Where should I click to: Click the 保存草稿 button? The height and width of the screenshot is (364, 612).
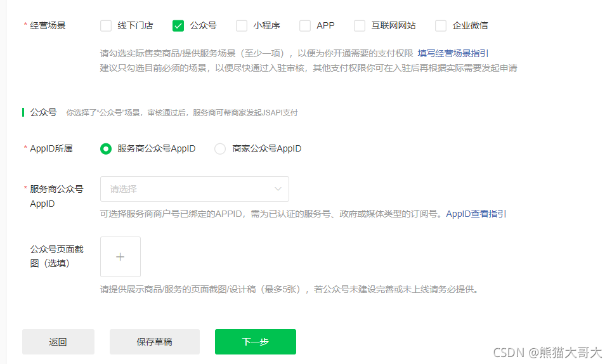click(x=155, y=342)
